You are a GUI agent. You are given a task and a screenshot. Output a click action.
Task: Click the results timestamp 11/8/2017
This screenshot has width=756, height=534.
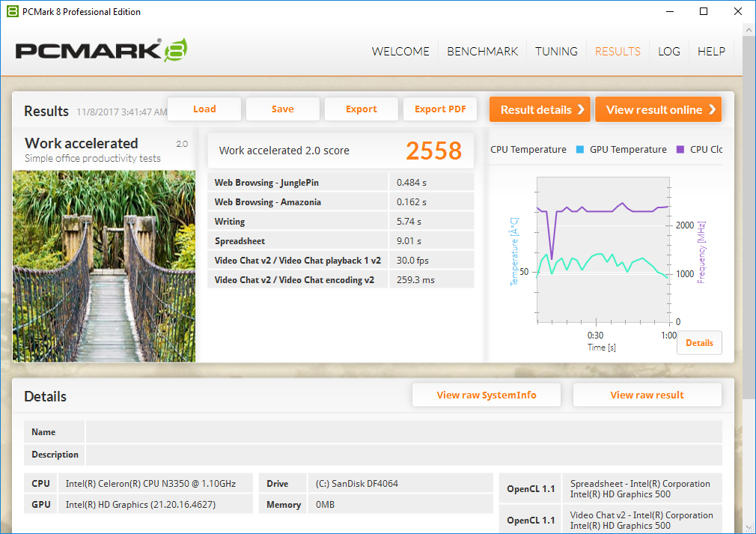pyautogui.click(x=121, y=112)
